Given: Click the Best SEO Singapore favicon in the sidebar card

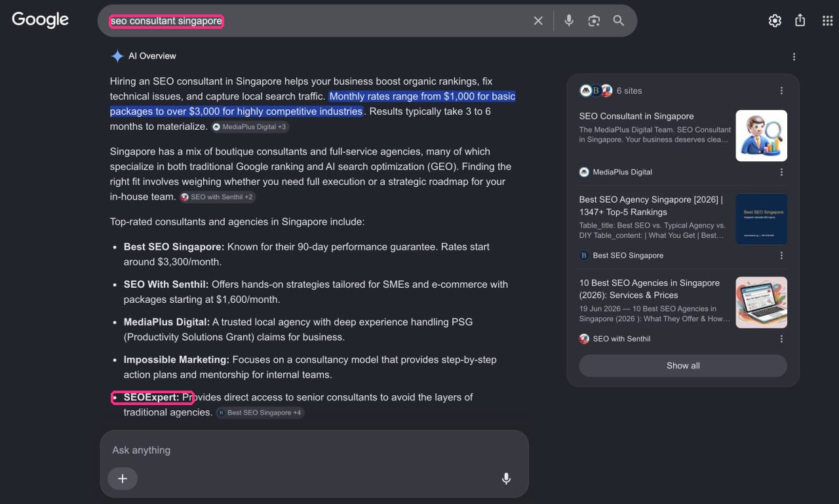Looking at the screenshot, I should [584, 256].
